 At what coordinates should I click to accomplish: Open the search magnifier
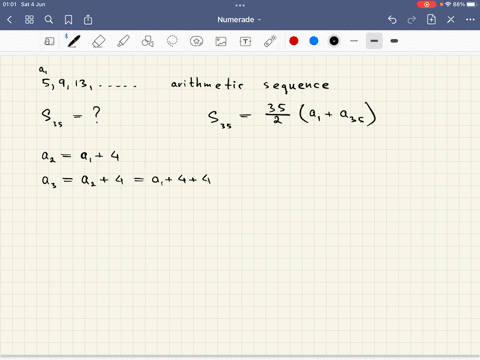pyautogui.click(x=49, y=20)
